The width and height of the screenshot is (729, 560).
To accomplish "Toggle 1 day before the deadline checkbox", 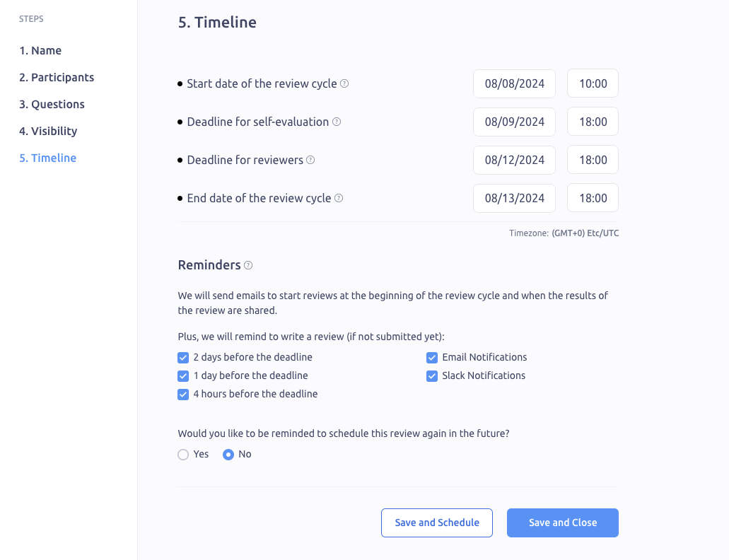I will pos(183,376).
